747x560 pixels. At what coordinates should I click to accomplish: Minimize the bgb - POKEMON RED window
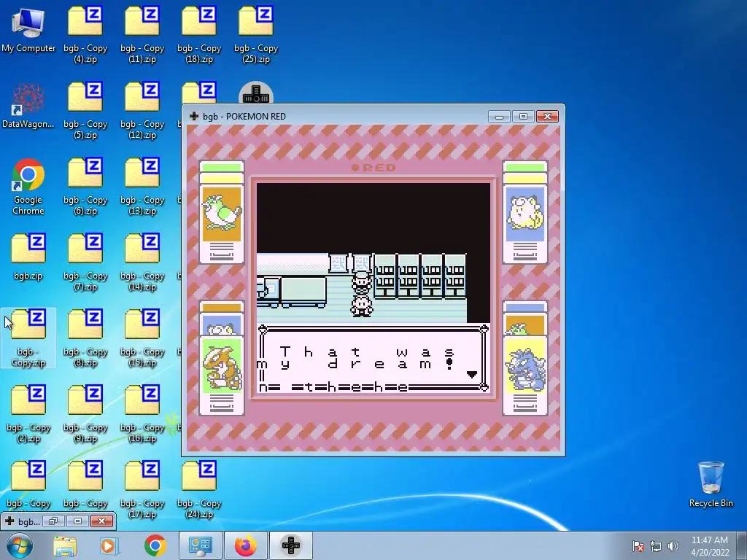[x=499, y=117]
